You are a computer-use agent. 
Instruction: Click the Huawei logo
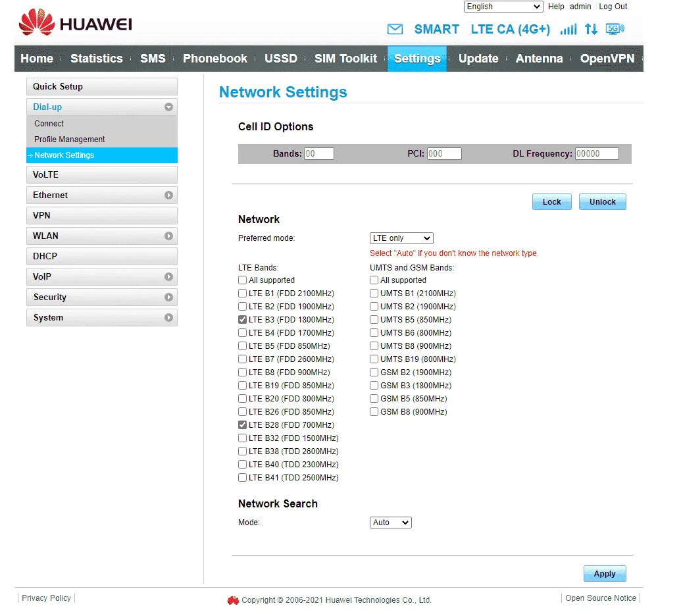click(76, 22)
